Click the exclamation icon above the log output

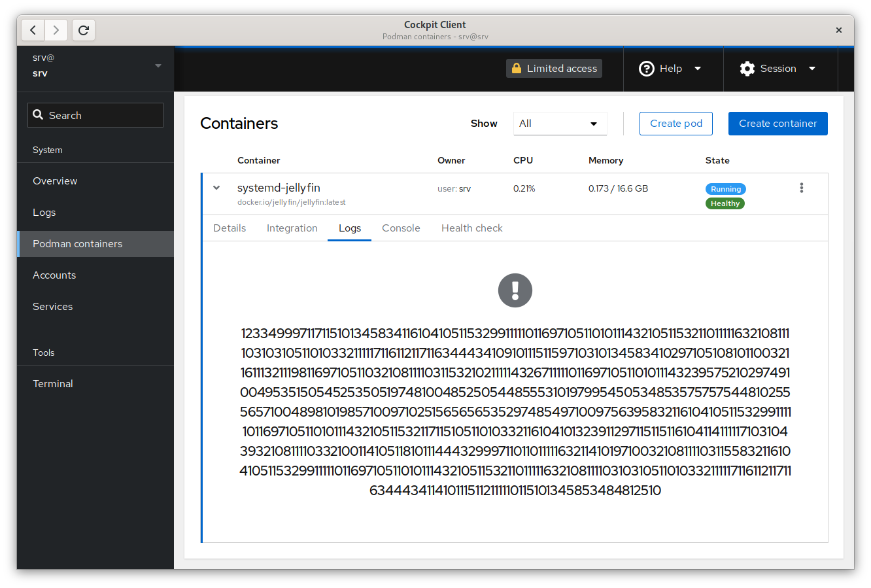[515, 290]
